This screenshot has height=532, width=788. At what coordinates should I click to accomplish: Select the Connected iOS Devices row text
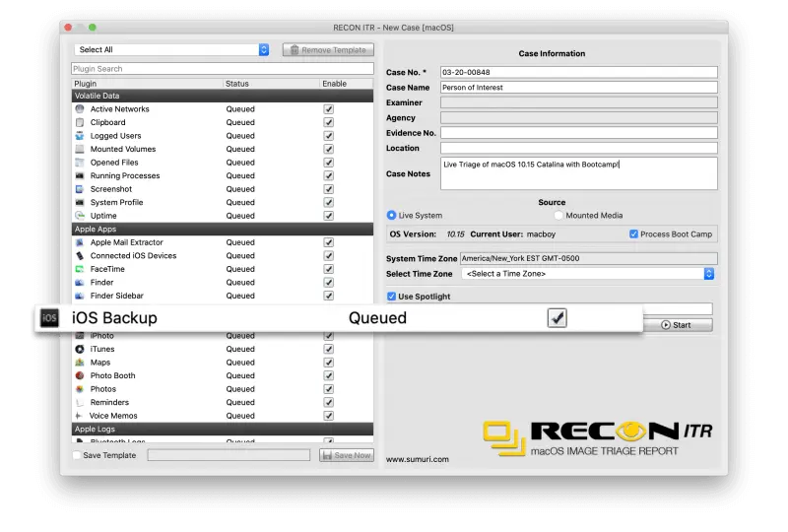(x=133, y=255)
